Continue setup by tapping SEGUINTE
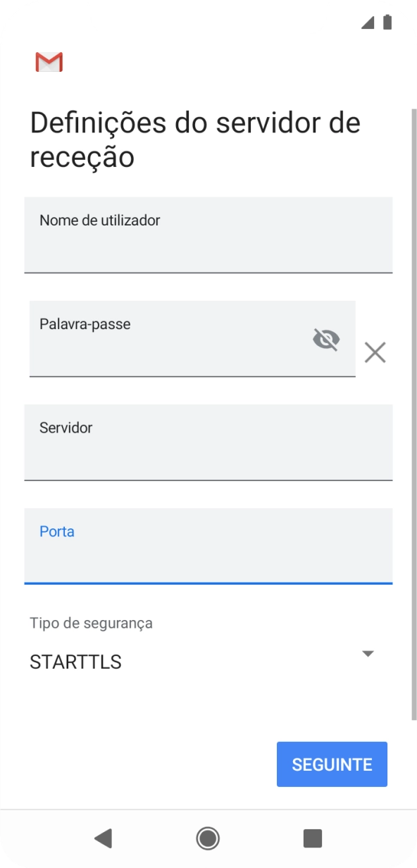417x868 pixels. click(x=332, y=764)
